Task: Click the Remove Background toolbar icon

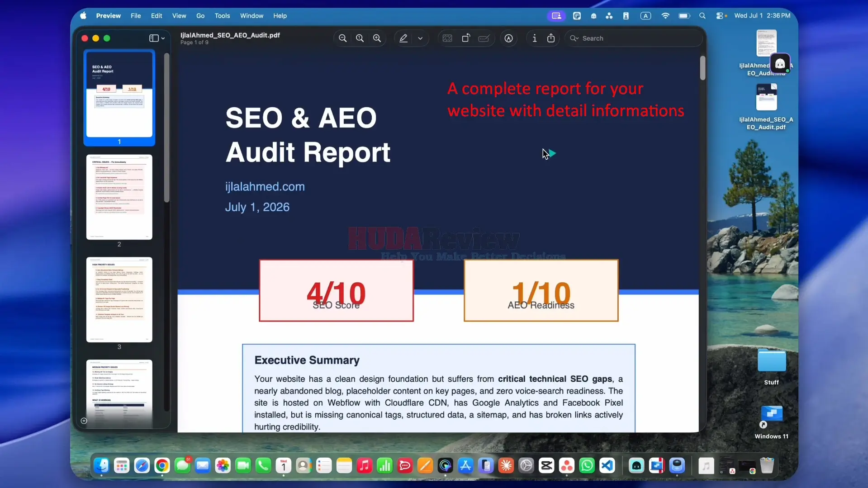Action: coord(447,38)
